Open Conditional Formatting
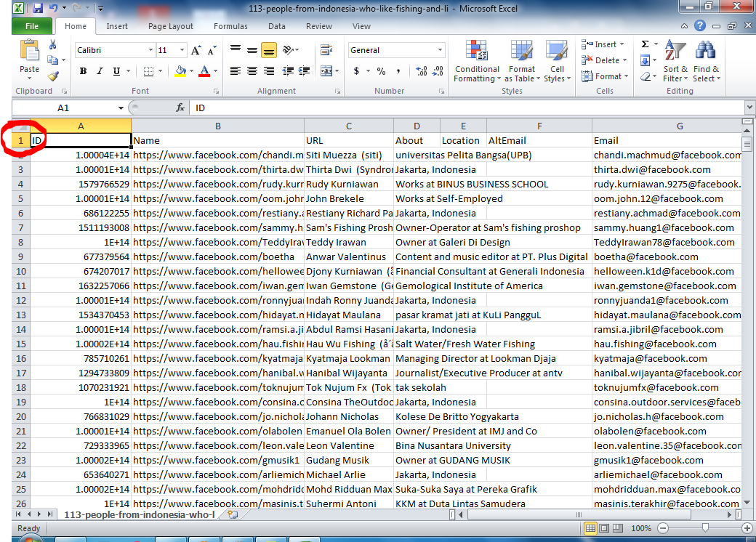The height and width of the screenshot is (542, 756). pos(477,61)
